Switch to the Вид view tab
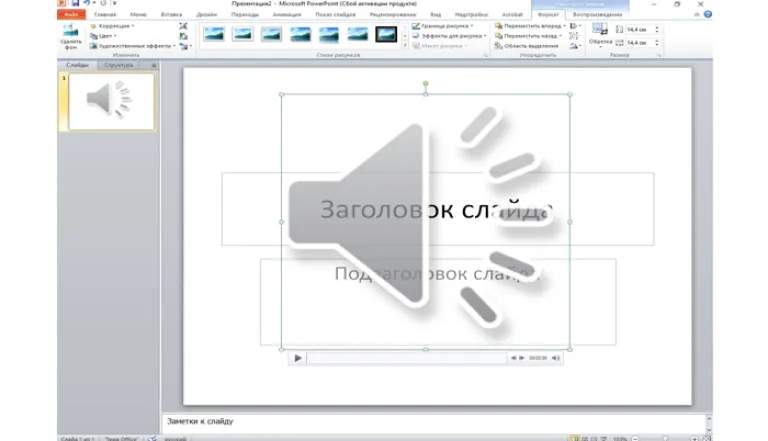 coord(435,15)
